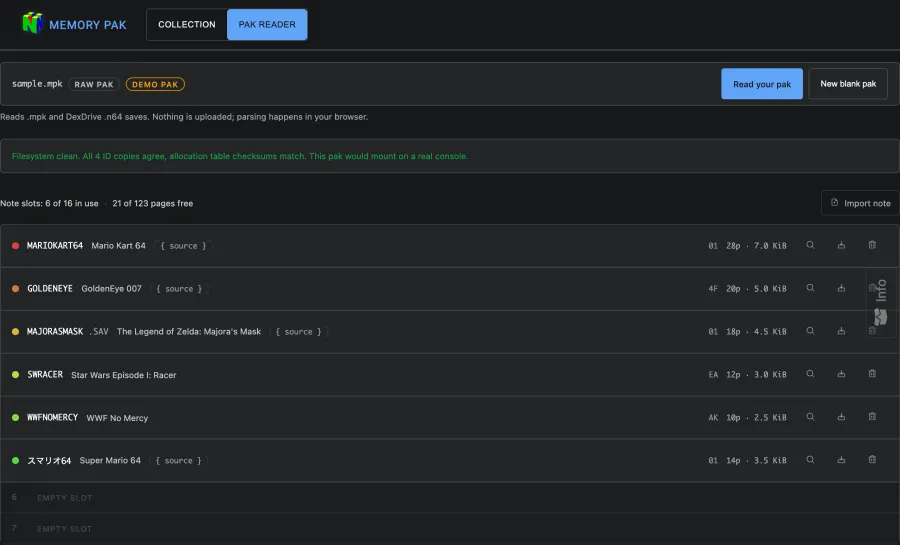Click the empty slot numbered 7
This screenshot has width=900, height=545.
(450, 528)
